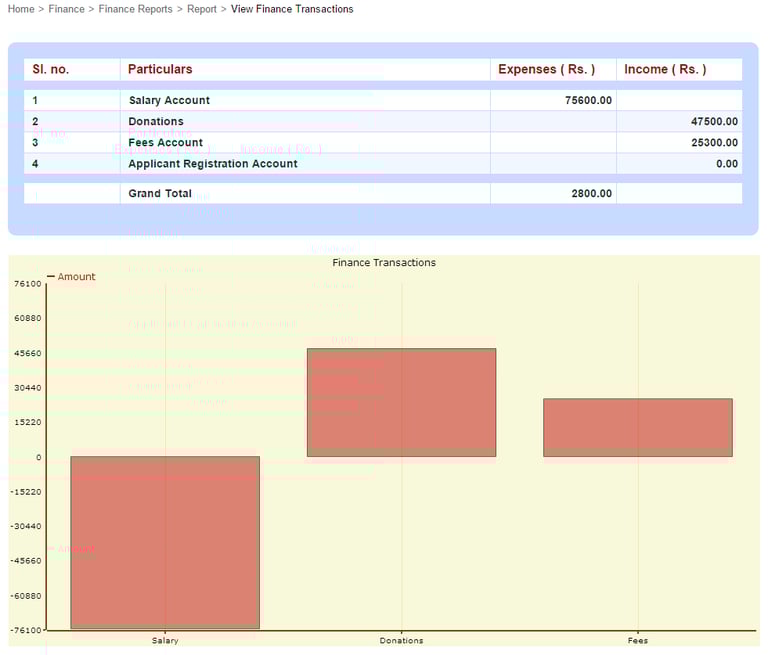Screen dimensions: 768x655
Task: Click the Donations bar in chart
Action: pyautogui.click(x=402, y=402)
